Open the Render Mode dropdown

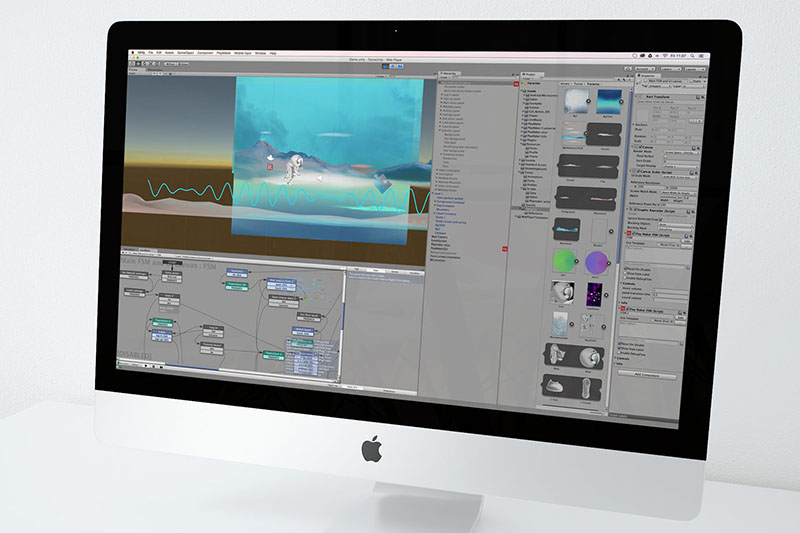click(682, 153)
